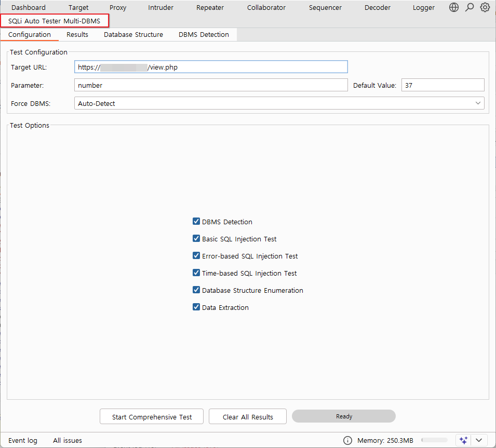Viewport: 496px width, 448px height.
Task: Disable the Data Extraction checkbox
Action: point(196,307)
